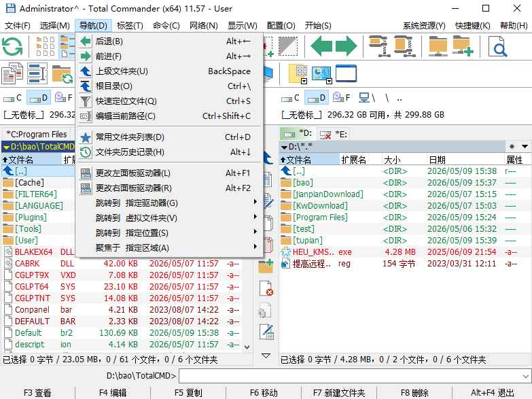This screenshot has width=532, height=399.
Task: Click the pack files archive icon
Action: [378, 46]
